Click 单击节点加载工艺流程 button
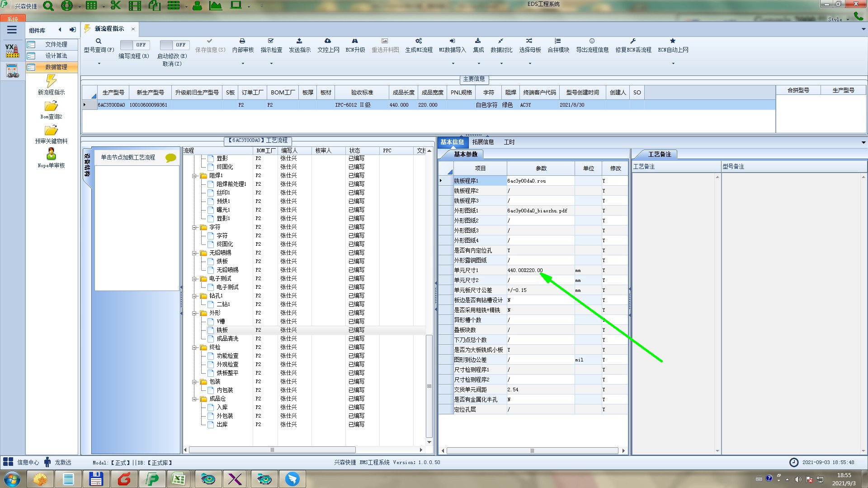This screenshot has height=488, width=868. tap(128, 157)
